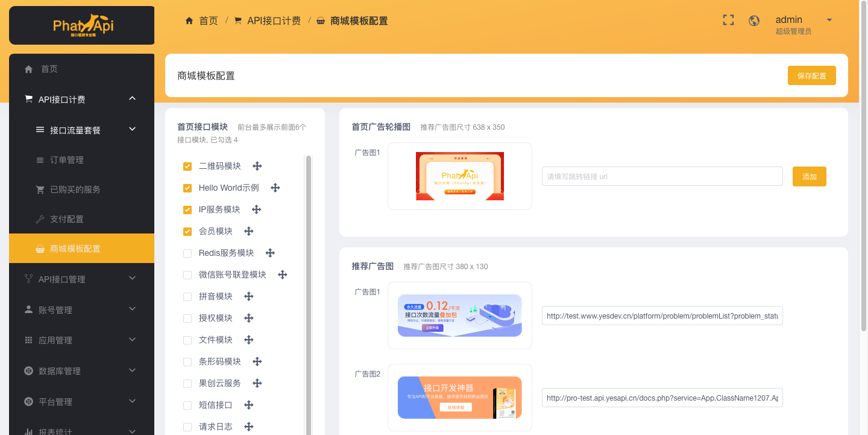868x435 pixels.
Task: Click the move handle for 果创云服务
Action: coord(257,383)
